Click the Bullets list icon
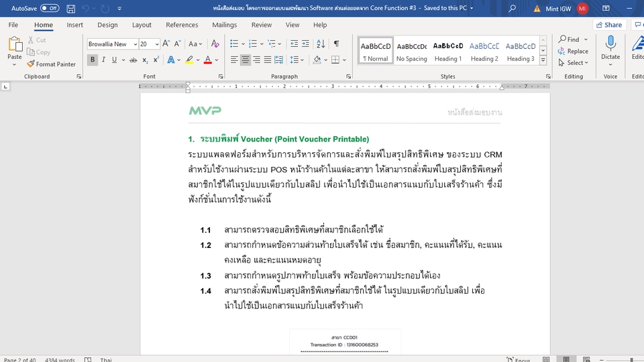Viewport: 644px width, 362px height. [x=234, y=44]
